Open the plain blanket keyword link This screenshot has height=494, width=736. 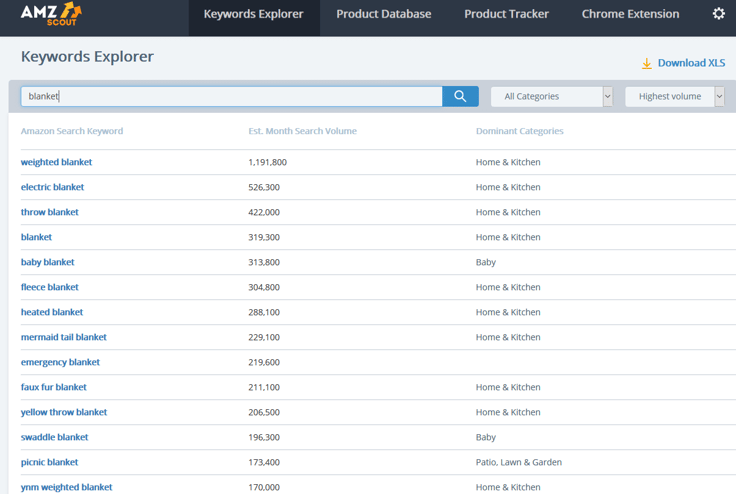pyautogui.click(x=36, y=237)
